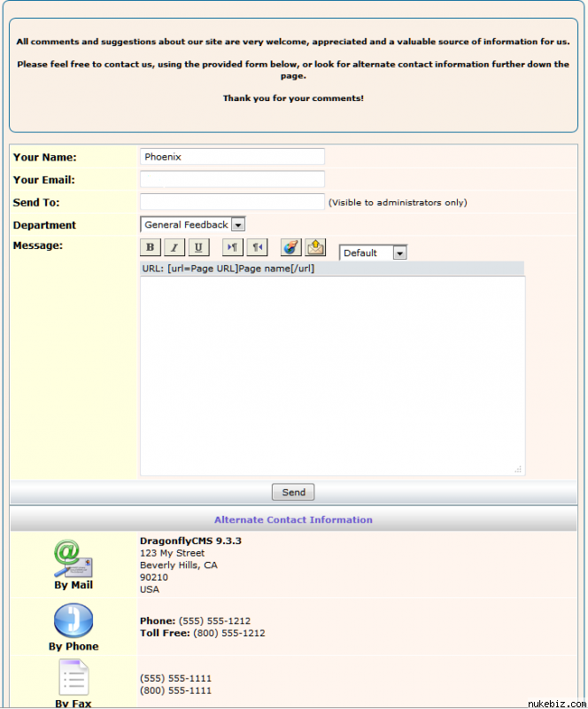
Task: Click the By Phone label
Action: click(x=73, y=647)
